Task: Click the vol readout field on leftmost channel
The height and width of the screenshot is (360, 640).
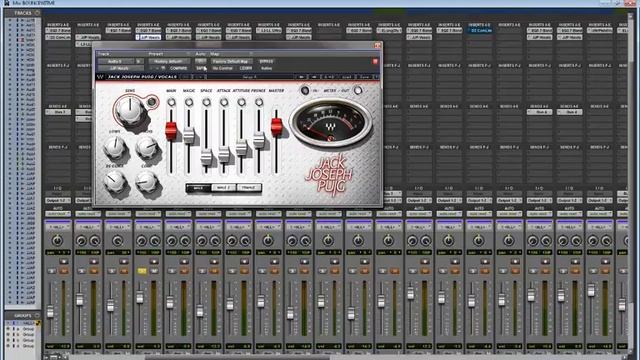Action: (x=58, y=346)
